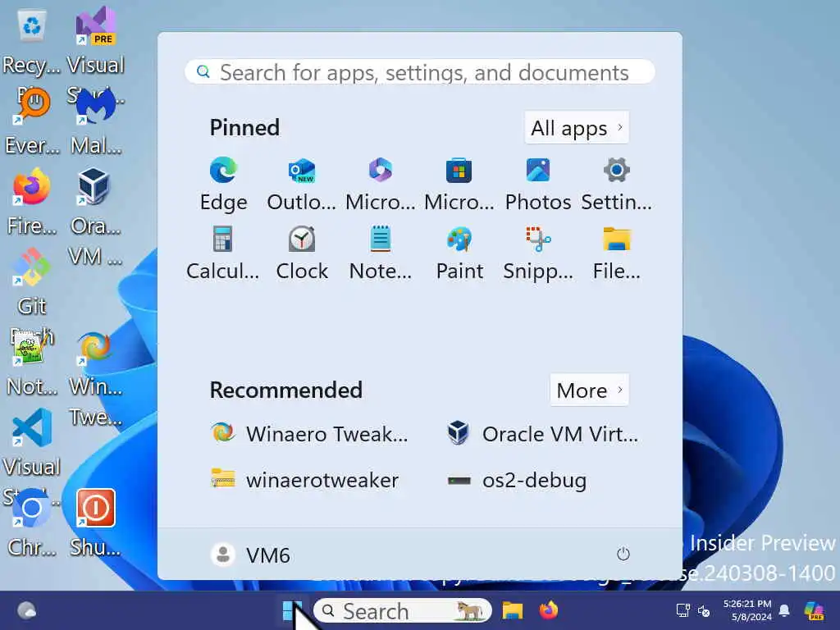The width and height of the screenshot is (840, 630).
Task: Open Settings gear in pinned apps
Action: [617, 184]
